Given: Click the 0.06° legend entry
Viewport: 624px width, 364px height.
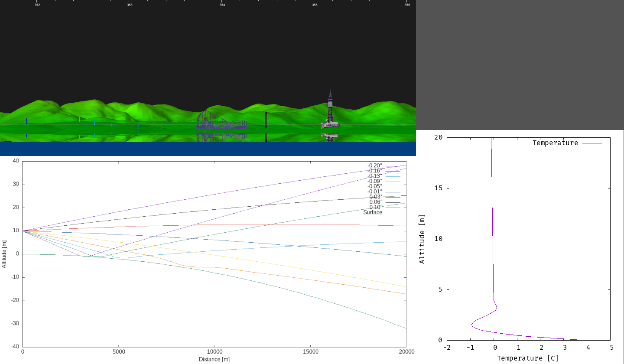Looking at the screenshot, I should pyautogui.click(x=376, y=202).
